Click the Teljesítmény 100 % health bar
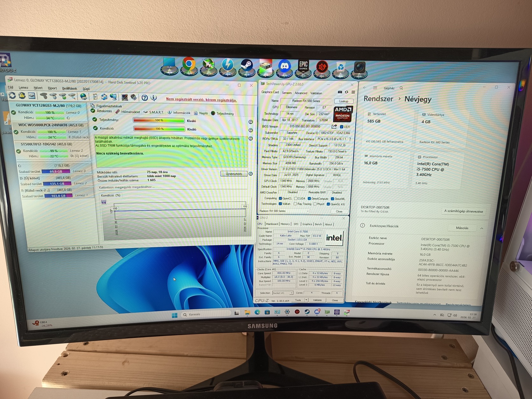Screen dimensions: 532x399 click(159, 120)
